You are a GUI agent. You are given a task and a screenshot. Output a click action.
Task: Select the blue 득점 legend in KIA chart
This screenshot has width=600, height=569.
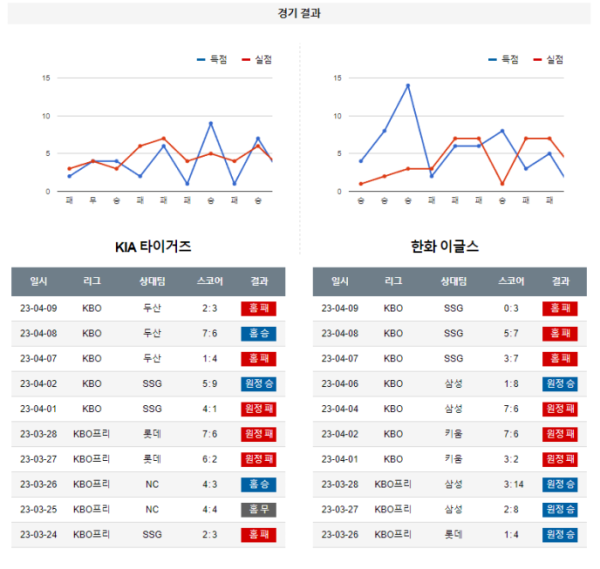tap(212, 59)
